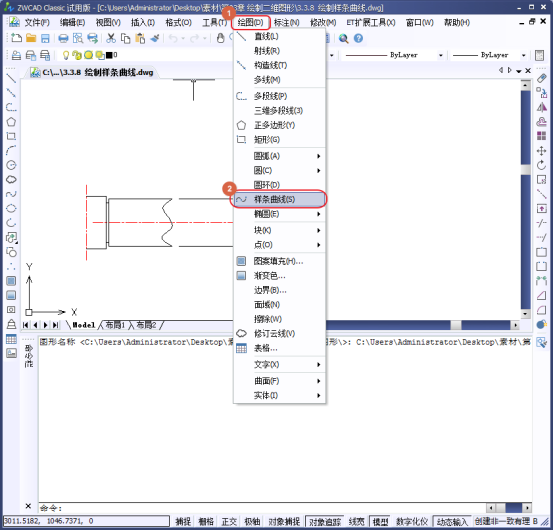Click the Save icon in toolbar
This screenshot has width=554, height=531.
click(45, 38)
